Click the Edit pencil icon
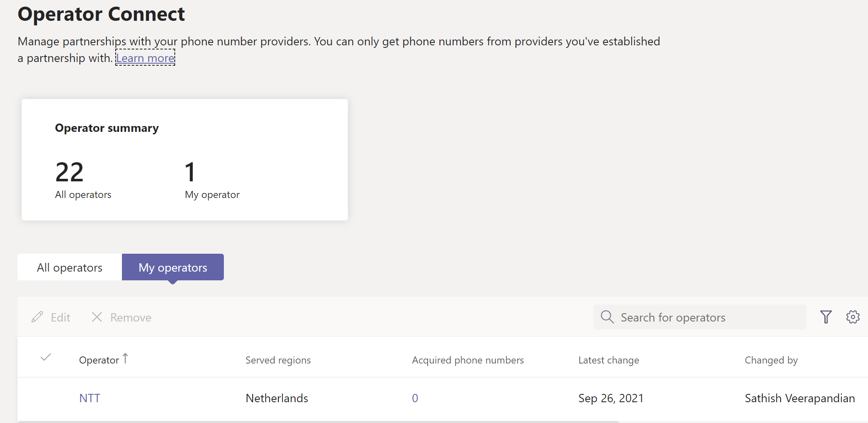 click(x=37, y=317)
